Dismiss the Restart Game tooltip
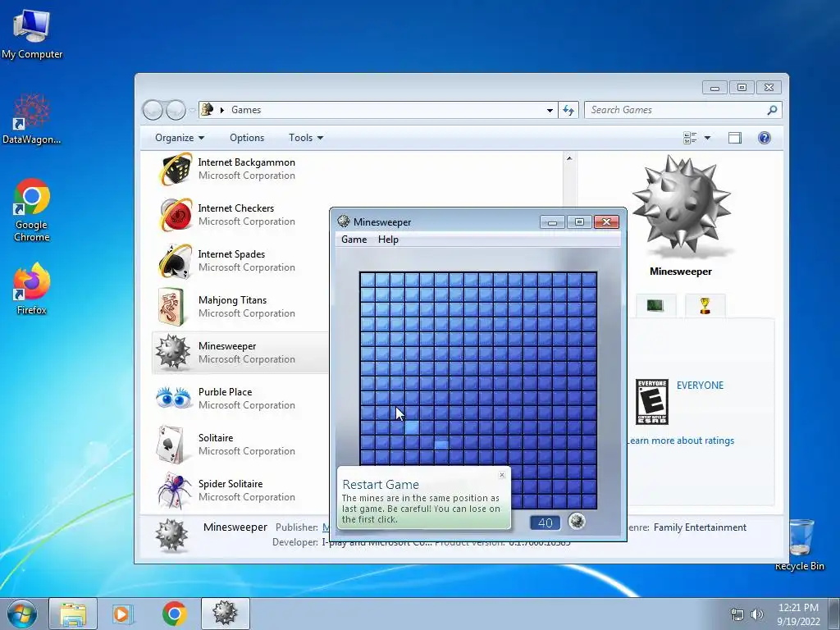Screen dimensions: 840x630 tap(502, 475)
